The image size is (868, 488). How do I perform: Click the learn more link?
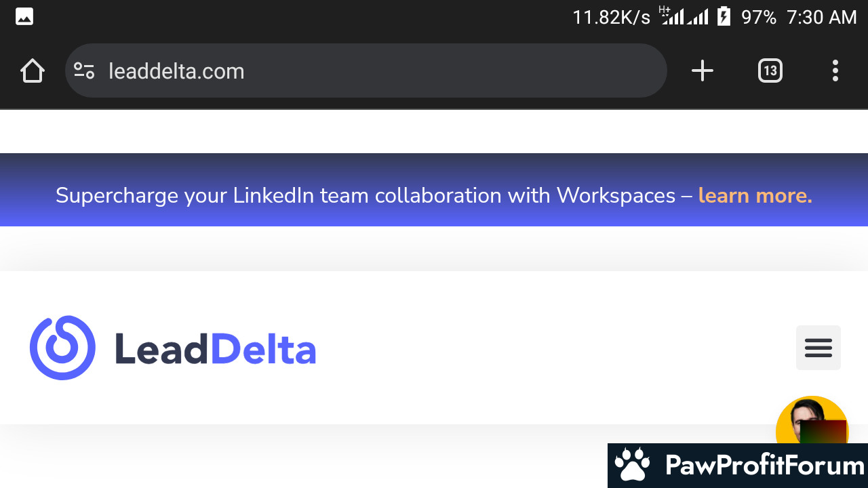coord(755,196)
